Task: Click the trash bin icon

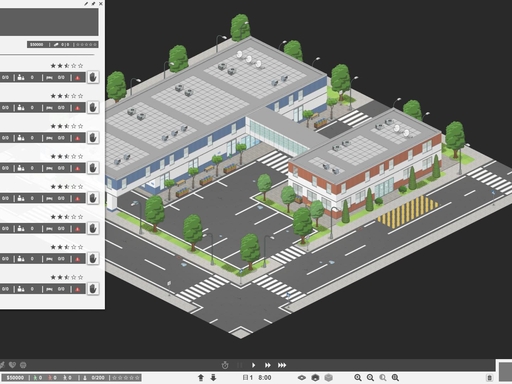Action: pyautogui.click(x=489, y=378)
